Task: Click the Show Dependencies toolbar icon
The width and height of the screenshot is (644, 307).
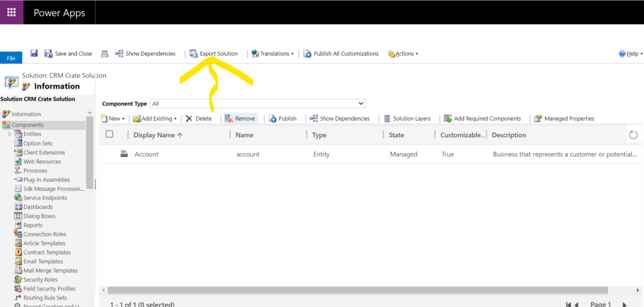Action: [x=121, y=54]
